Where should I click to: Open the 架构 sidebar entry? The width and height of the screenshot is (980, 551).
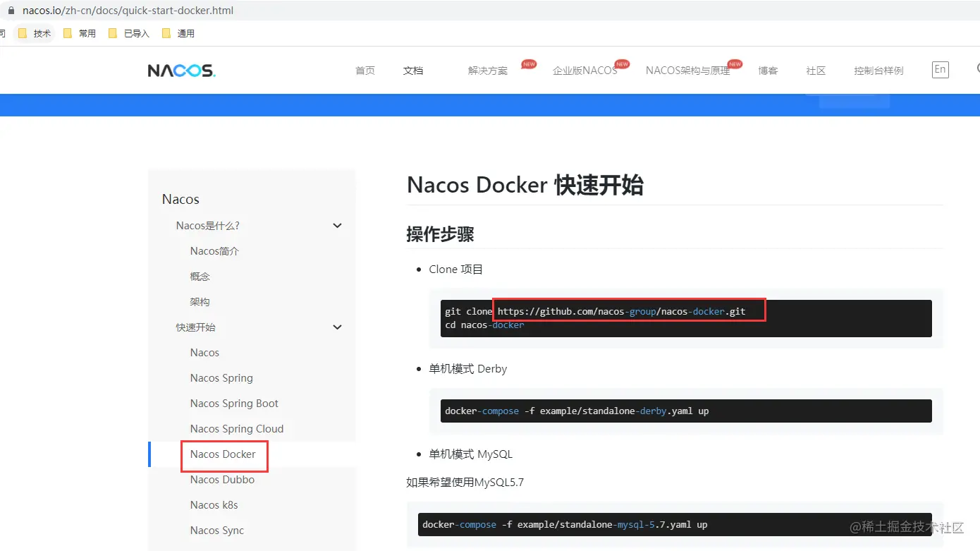199,301
